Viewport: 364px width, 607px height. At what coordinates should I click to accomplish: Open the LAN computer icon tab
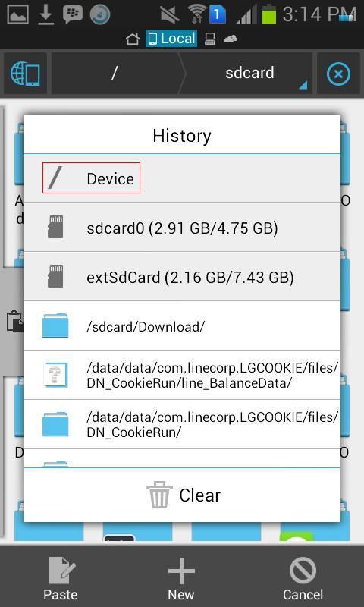(x=210, y=39)
